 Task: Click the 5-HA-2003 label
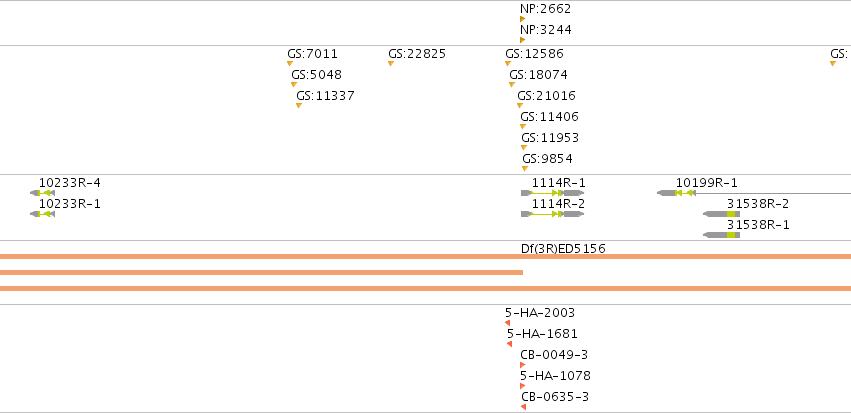tap(539, 313)
